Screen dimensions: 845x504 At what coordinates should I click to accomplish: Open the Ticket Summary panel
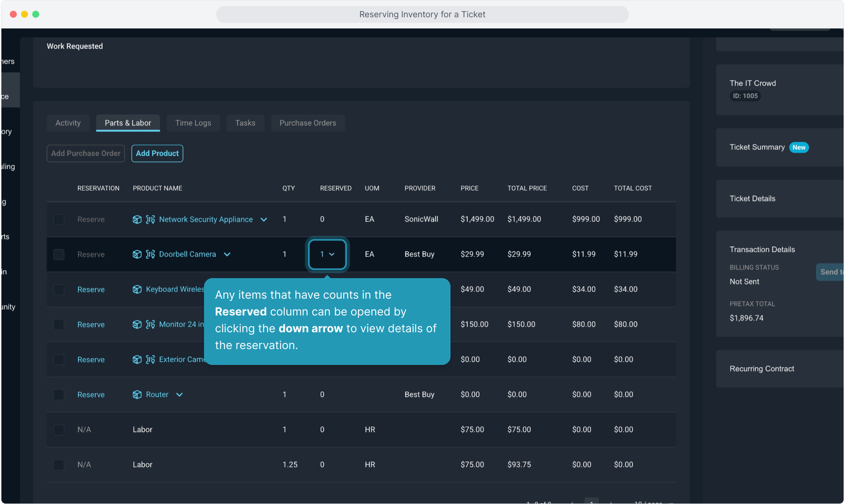[757, 147]
